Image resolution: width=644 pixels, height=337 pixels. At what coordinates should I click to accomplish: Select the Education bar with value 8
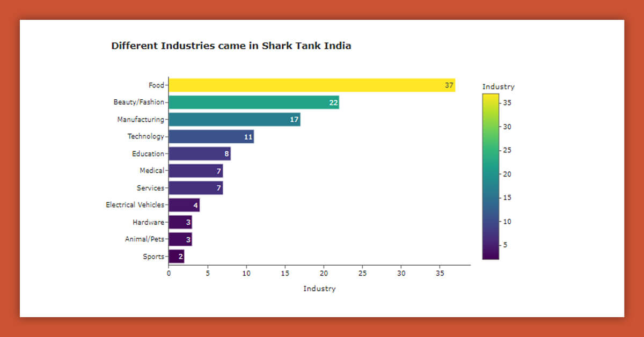click(200, 154)
